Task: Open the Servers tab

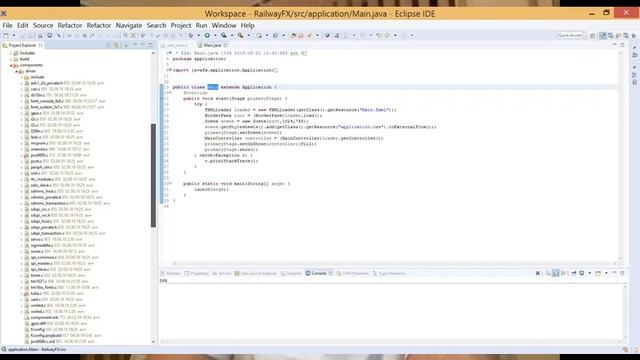Action: coord(222,273)
